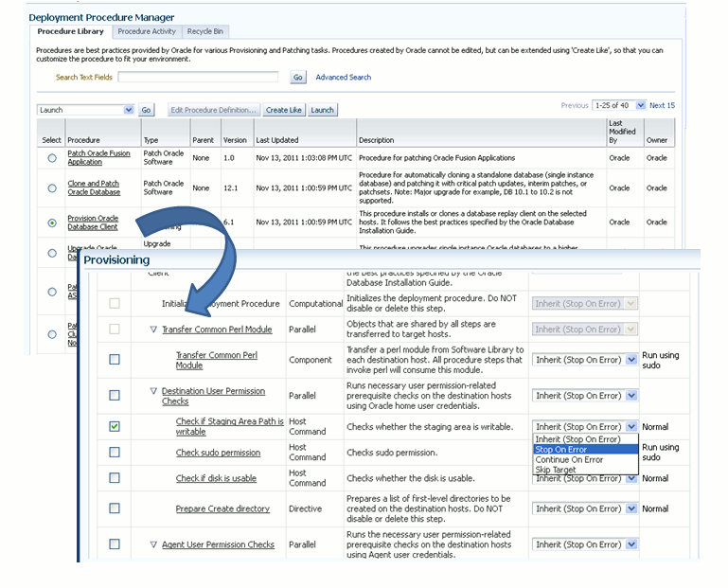Select the Patch Oracle Fusion Application radio button

(52, 158)
